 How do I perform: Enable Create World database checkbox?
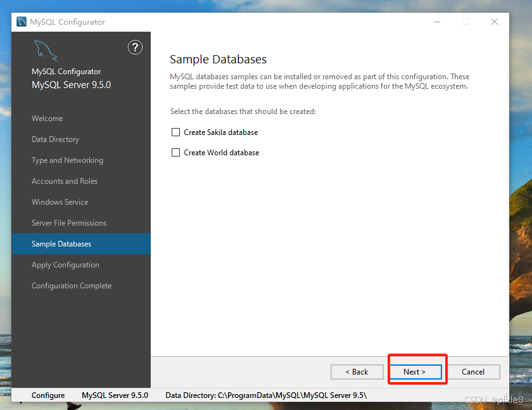click(176, 152)
